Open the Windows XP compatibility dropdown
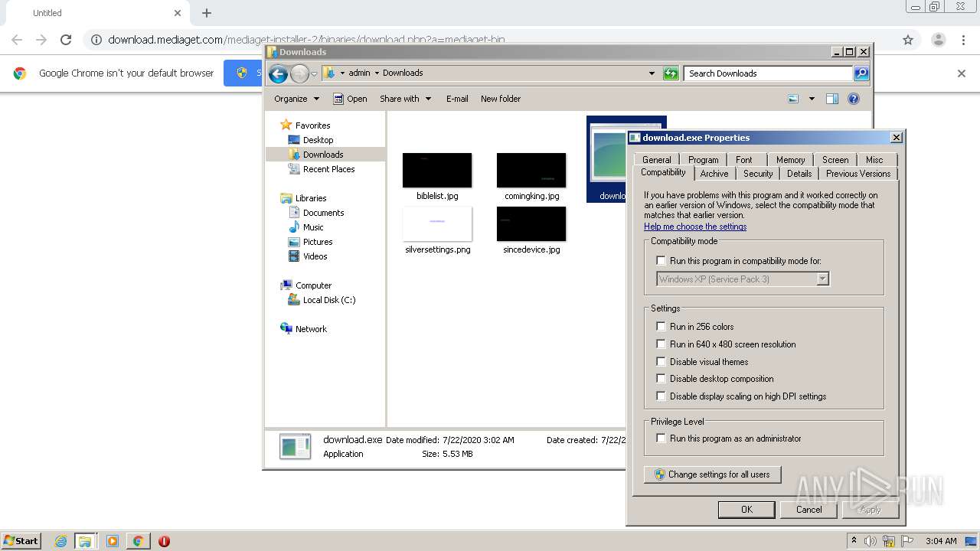Screen dimensions: 980x551 [x=822, y=279]
